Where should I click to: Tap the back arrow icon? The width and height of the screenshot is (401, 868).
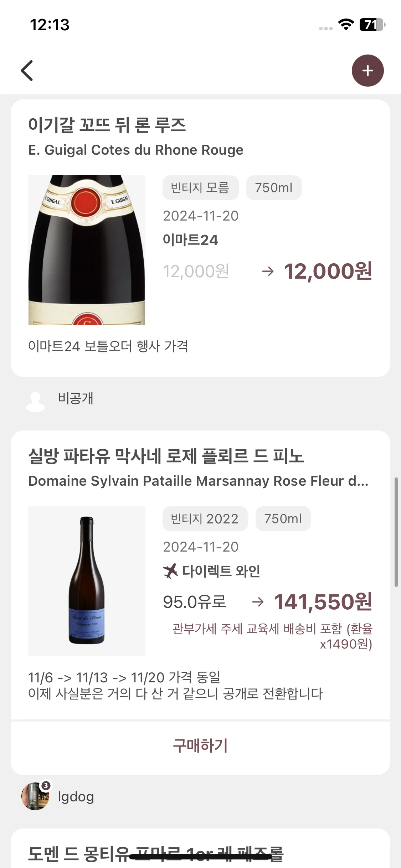[27, 71]
